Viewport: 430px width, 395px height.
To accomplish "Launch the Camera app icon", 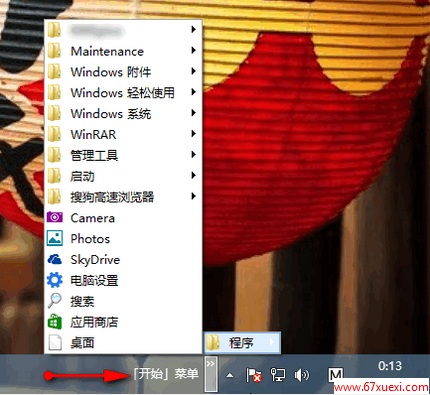I will [55, 217].
